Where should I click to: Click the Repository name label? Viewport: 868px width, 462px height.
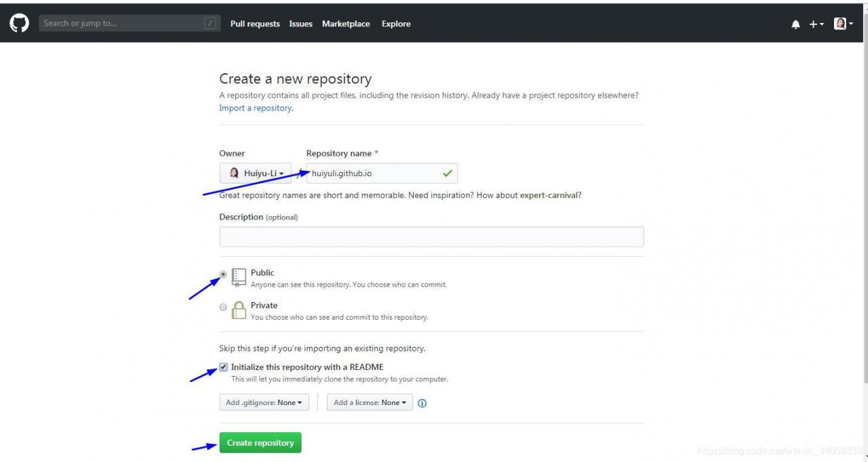coord(339,154)
